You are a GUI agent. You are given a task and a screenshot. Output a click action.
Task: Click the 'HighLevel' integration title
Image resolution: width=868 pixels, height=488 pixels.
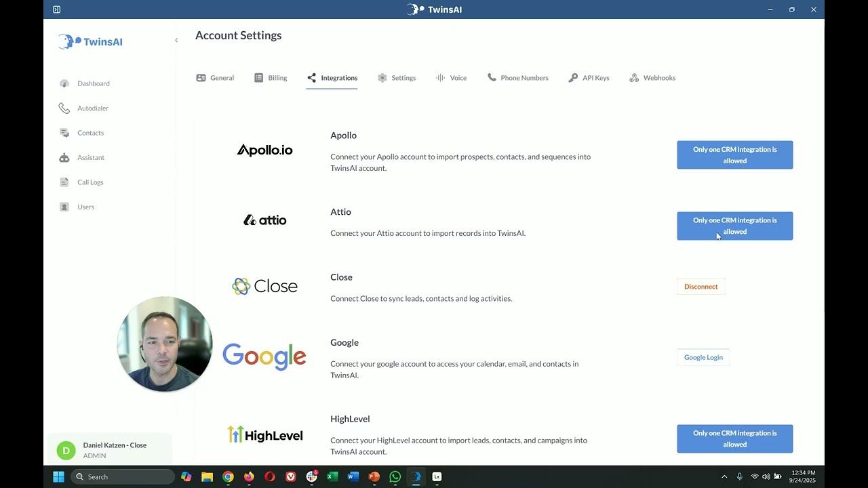(350, 419)
